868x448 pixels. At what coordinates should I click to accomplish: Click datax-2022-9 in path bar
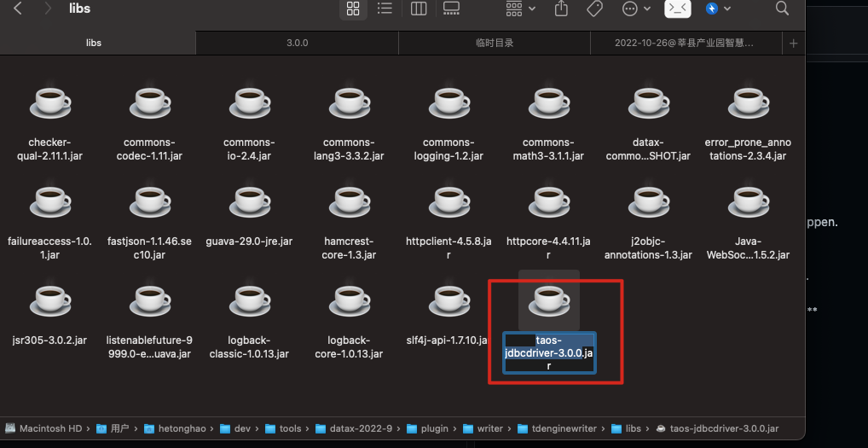point(354,428)
